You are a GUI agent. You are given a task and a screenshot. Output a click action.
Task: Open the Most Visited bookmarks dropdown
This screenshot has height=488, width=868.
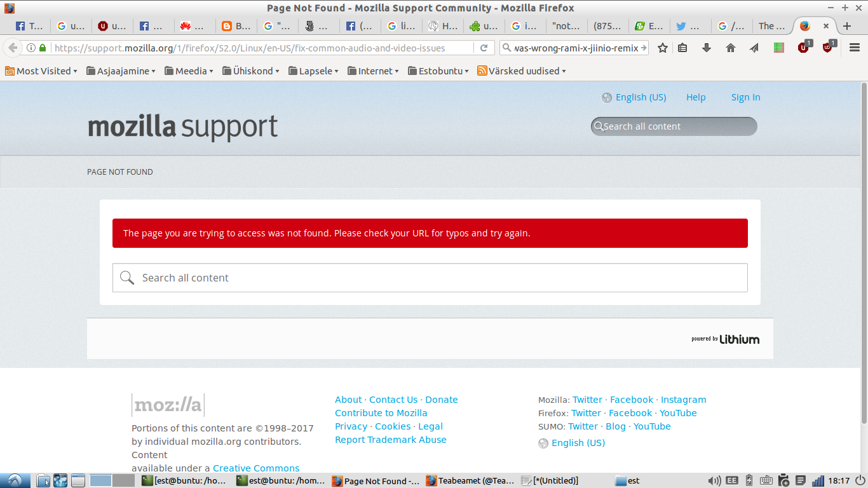pos(41,71)
